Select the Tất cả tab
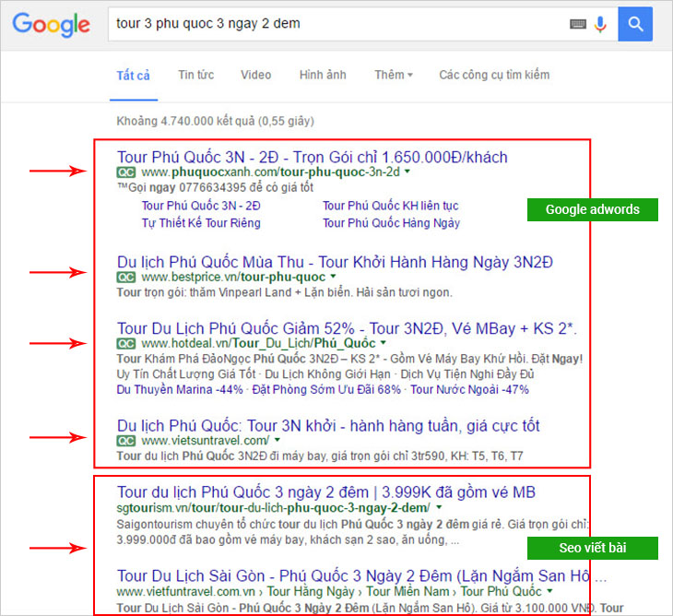673x616 pixels. tap(134, 76)
